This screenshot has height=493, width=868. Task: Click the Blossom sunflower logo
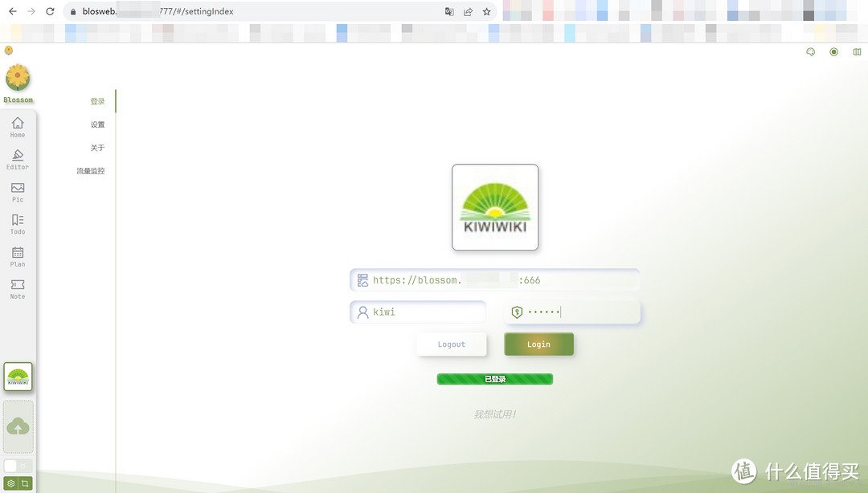(18, 77)
